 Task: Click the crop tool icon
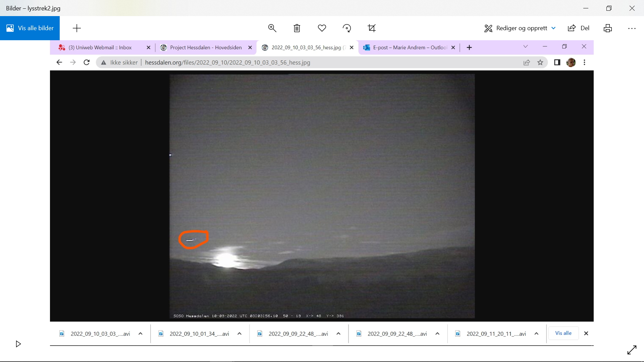(372, 28)
